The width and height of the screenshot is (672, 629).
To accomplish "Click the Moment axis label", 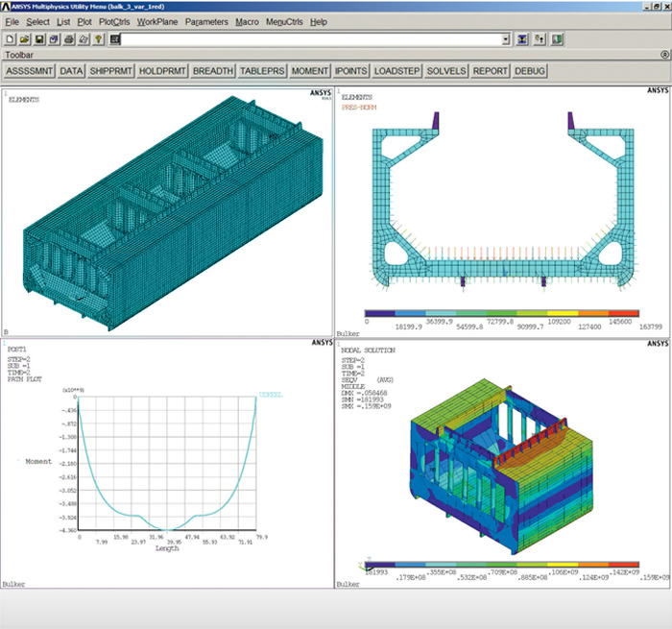I will (x=38, y=461).
